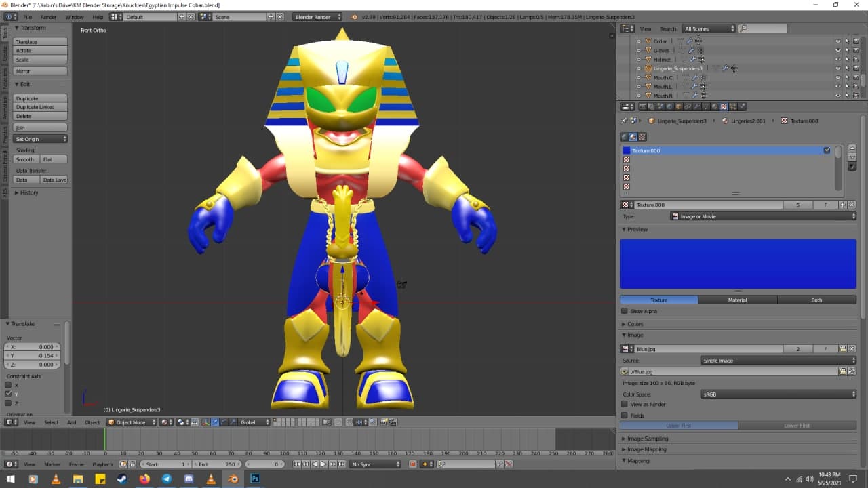The height and width of the screenshot is (488, 868).
Task: Toggle the X constraint axis checkbox
Action: [x=9, y=385]
